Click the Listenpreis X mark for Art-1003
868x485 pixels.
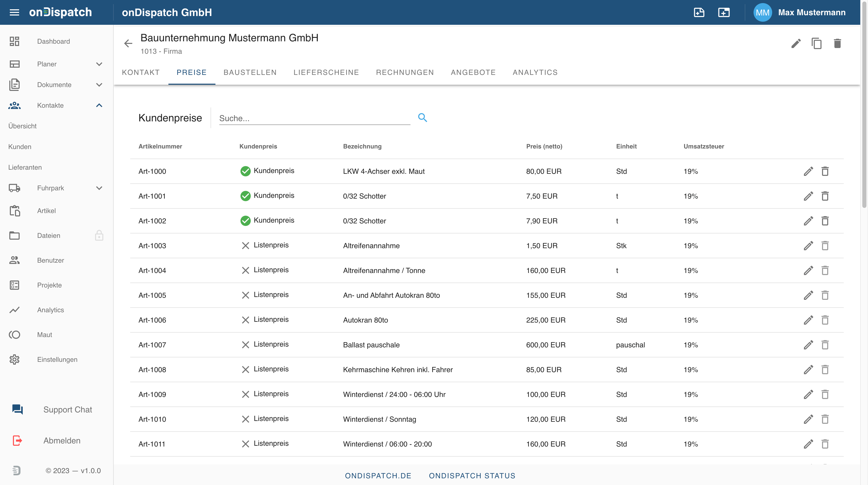point(245,246)
